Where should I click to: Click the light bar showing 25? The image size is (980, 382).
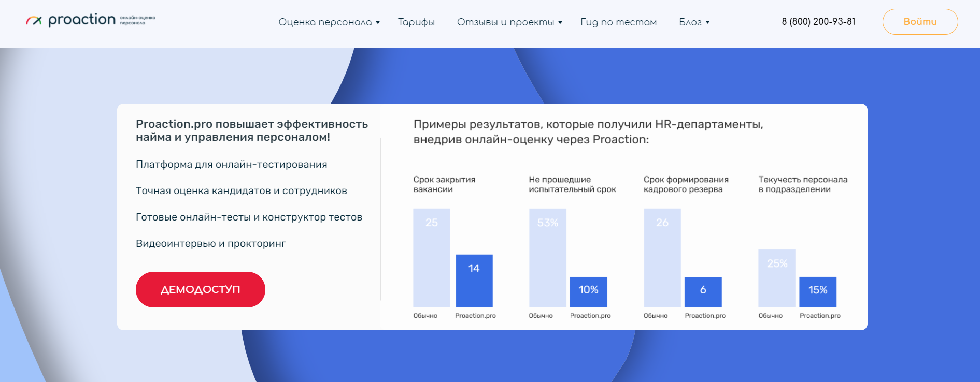click(432, 258)
